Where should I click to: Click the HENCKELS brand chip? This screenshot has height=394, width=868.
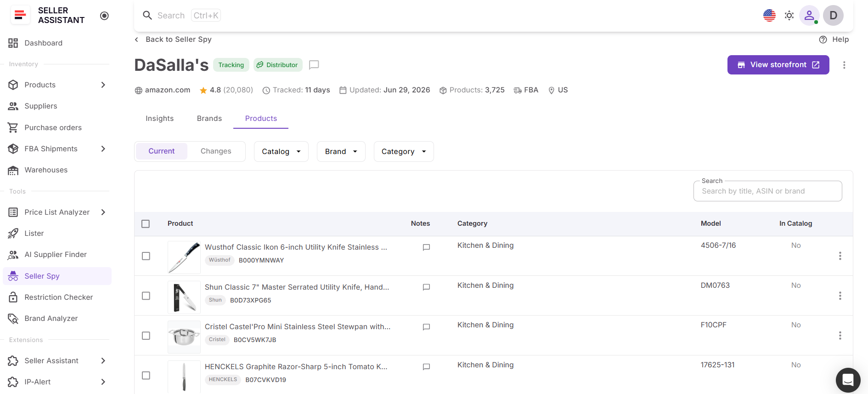tap(223, 380)
